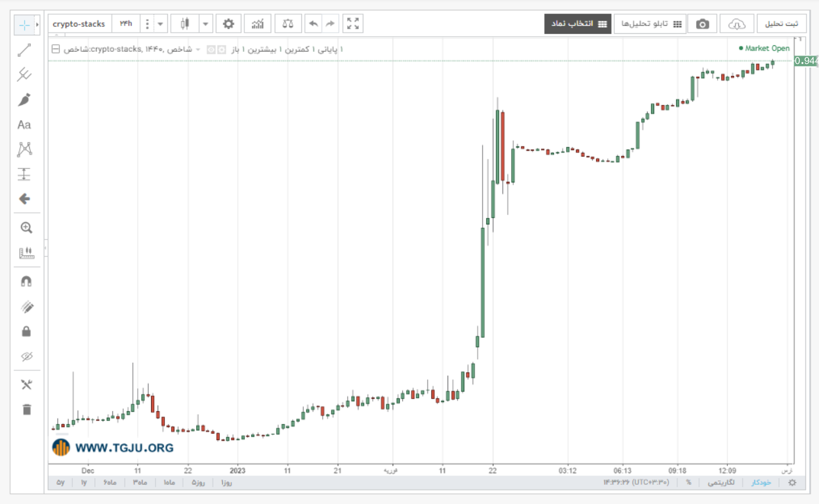The height and width of the screenshot is (504, 819).
Task: Click the cloud save chart icon
Action: [736, 24]
